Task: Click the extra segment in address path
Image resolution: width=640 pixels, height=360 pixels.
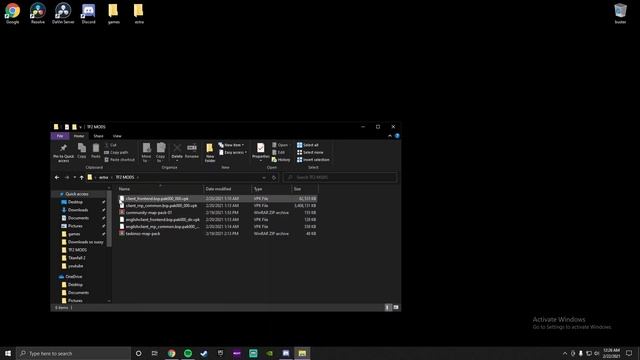Action: [x=104, y=177]
